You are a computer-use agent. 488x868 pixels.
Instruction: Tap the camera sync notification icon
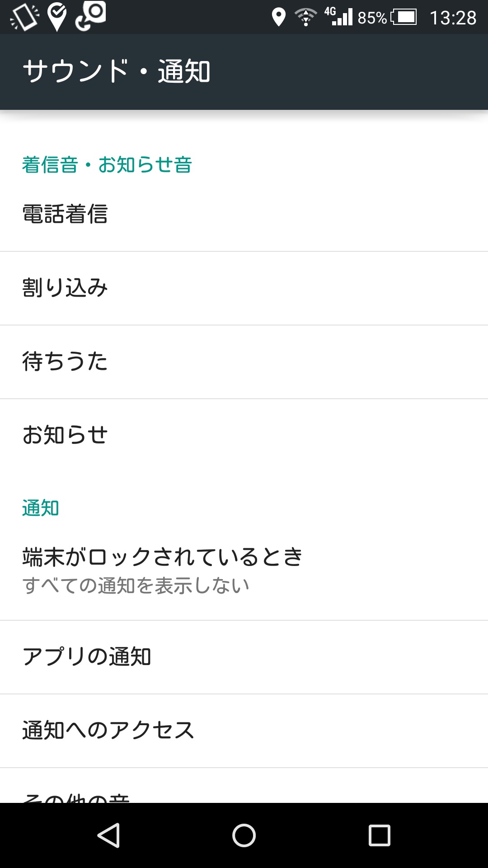[91, 16]
